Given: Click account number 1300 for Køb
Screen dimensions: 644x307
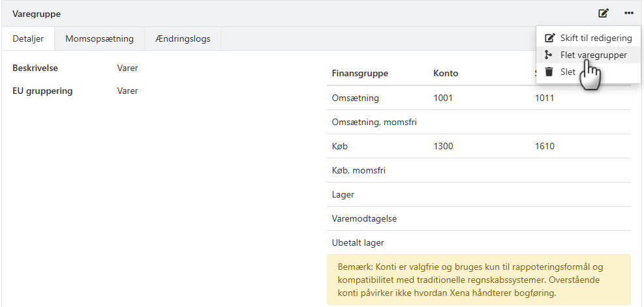Looking at the screenshot, I should point(443,146).
